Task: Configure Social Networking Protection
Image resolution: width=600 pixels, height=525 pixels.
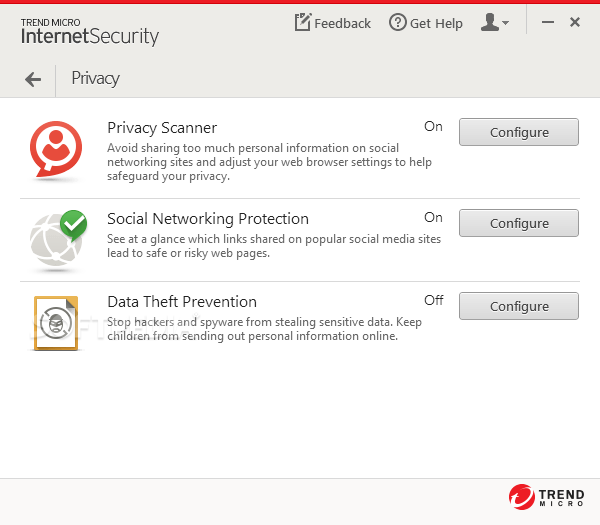Action: click(x=518, y=223)
